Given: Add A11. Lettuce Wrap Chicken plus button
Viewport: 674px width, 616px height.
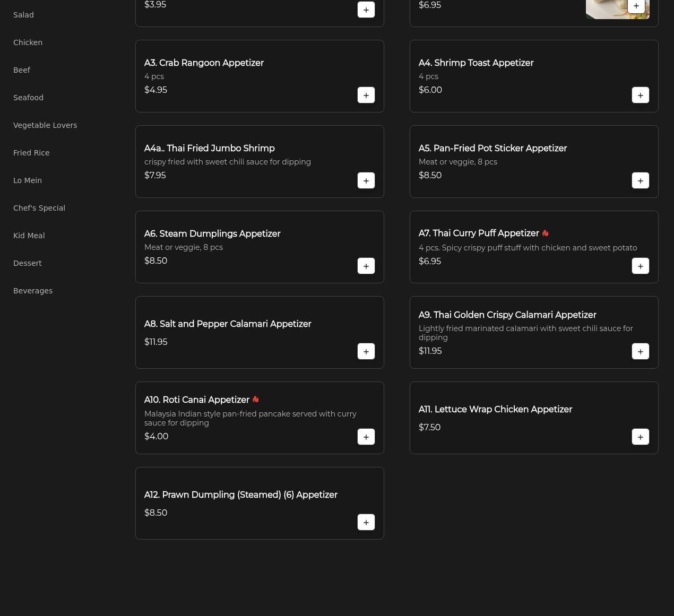Looking at the screenshot, I should tap(641, 437).
